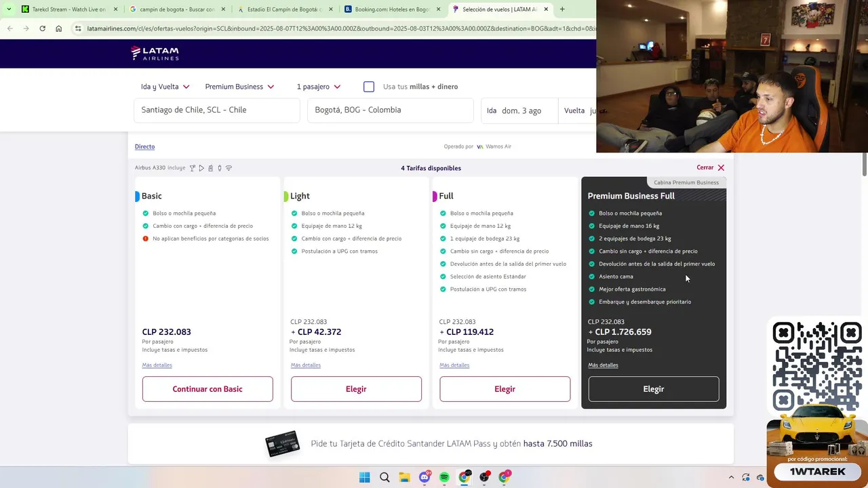Viewport: 868px width, 488px height.
Task: Click the browser home icon
Action: point(58,28)
